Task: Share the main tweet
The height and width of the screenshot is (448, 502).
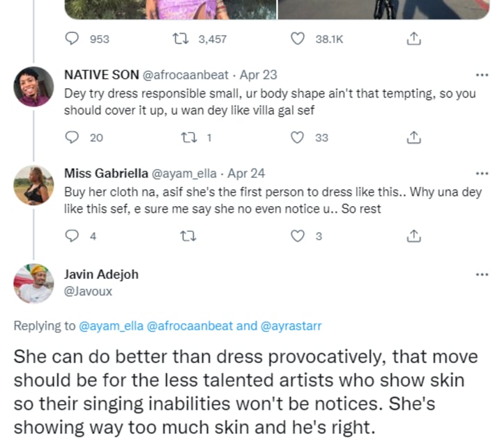Action: 413,39
